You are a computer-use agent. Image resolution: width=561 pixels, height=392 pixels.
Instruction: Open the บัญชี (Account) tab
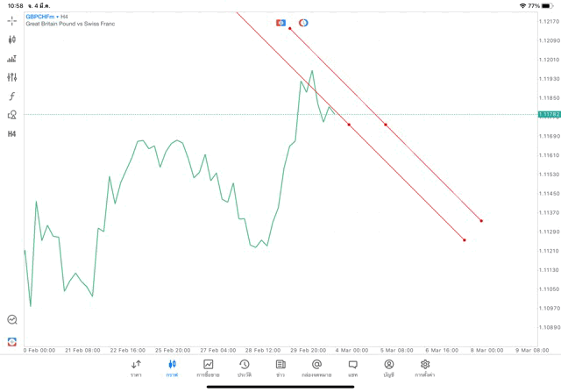(x=388, y=367)
